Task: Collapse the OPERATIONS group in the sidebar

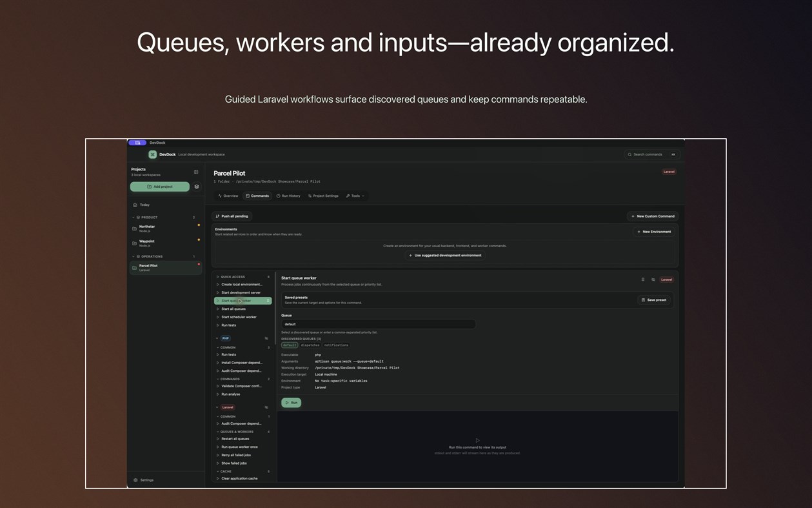Action: (134, 256)
